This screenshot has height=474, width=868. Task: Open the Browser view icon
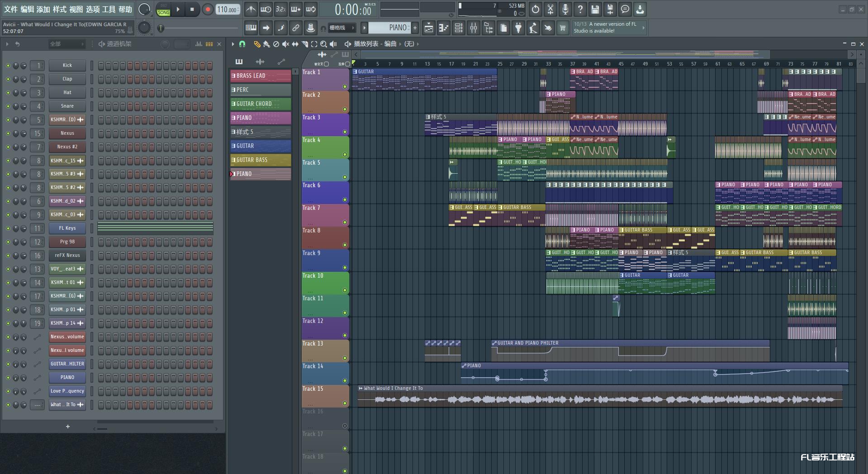(489, 28)
